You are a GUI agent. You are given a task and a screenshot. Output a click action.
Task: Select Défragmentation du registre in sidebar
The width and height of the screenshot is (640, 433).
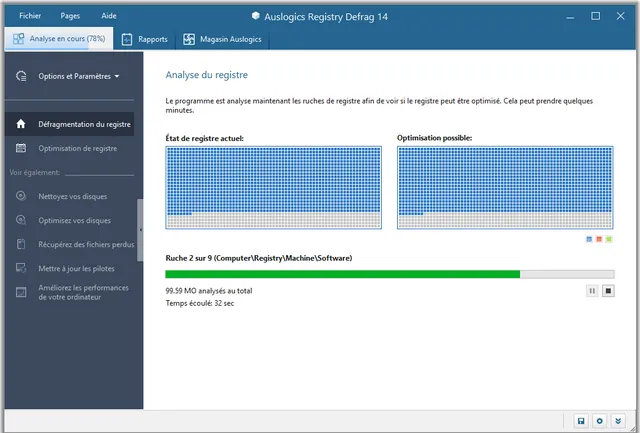point(84,125)
